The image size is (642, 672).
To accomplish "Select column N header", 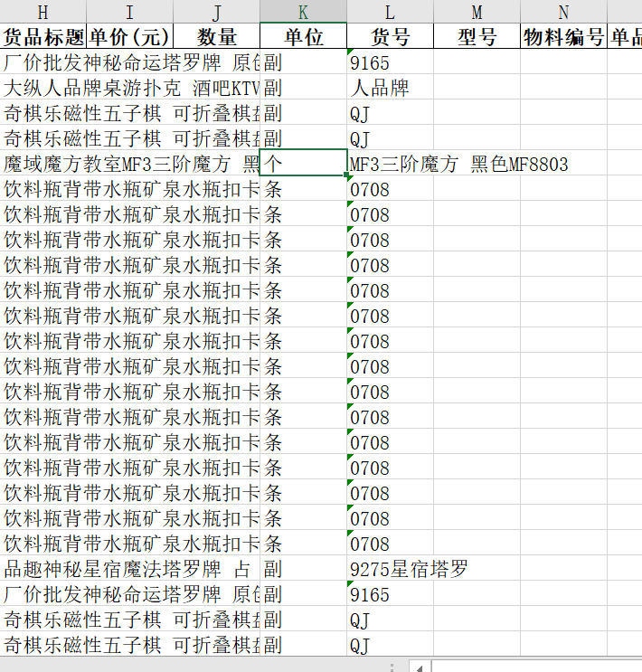I will [563, 12].
